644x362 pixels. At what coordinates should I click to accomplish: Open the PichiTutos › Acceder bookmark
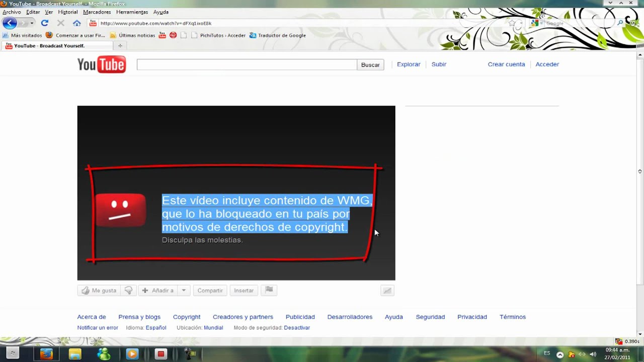coord(218,36)
